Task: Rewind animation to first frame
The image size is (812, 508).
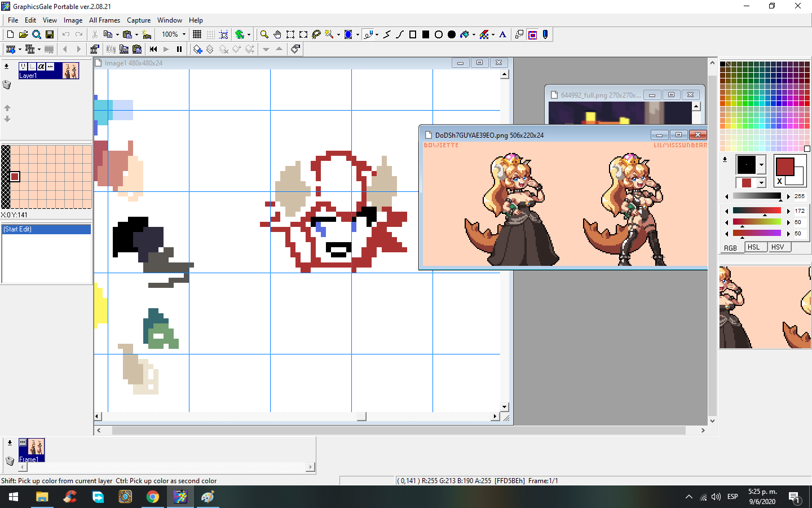Action: [153, 49]
